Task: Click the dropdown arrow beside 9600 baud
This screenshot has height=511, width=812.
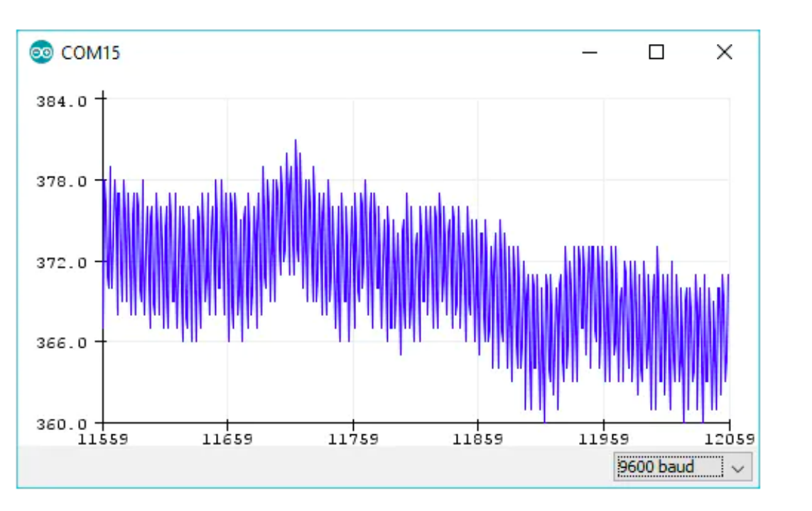Action: pos(738,468)
